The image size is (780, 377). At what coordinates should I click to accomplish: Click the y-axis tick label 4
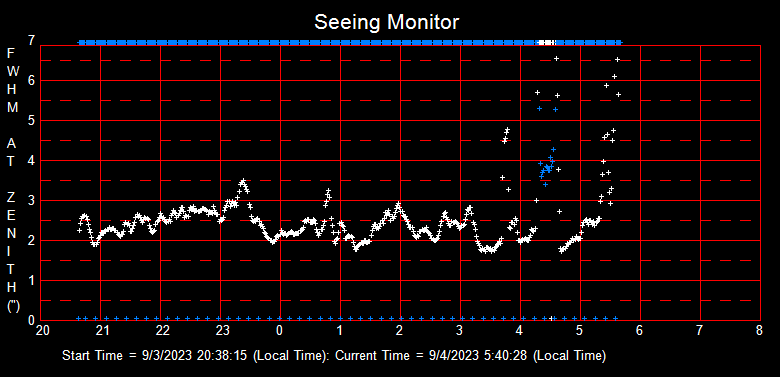[31, 160]
